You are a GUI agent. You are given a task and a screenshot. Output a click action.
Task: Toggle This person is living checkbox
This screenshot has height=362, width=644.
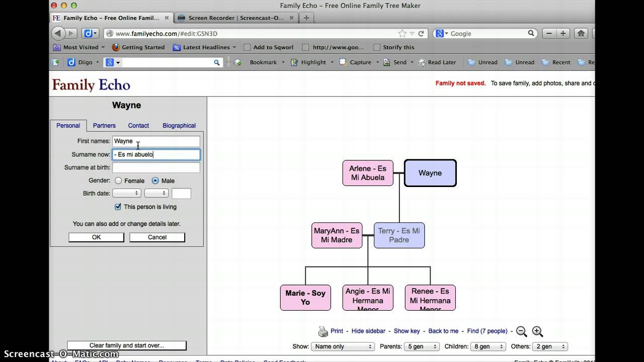click(118, 207)
